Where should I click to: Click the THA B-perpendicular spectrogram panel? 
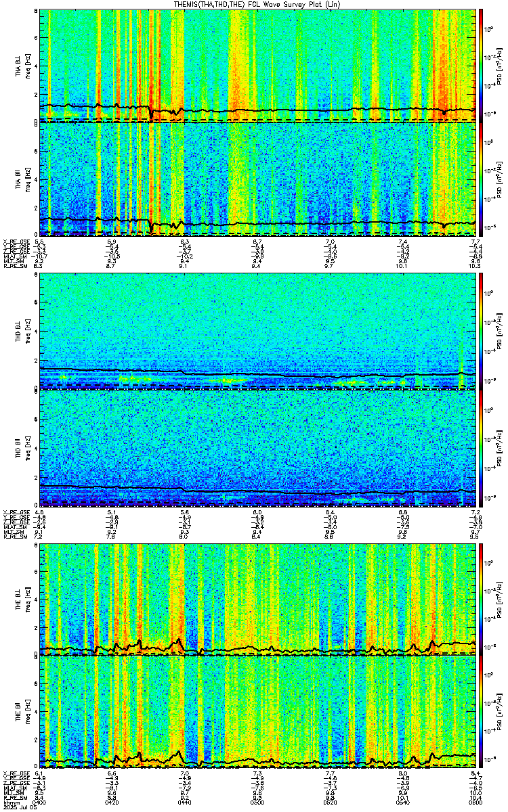(257, 65)
